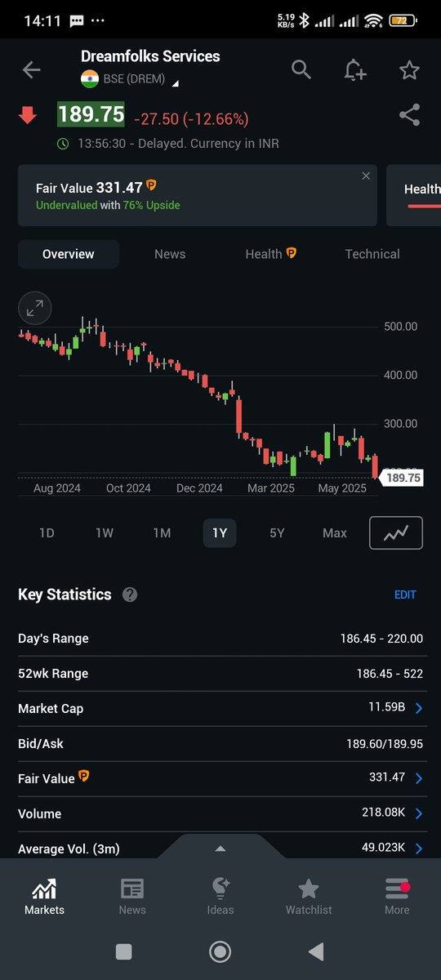Go back using the left arrow

(31, 70)
